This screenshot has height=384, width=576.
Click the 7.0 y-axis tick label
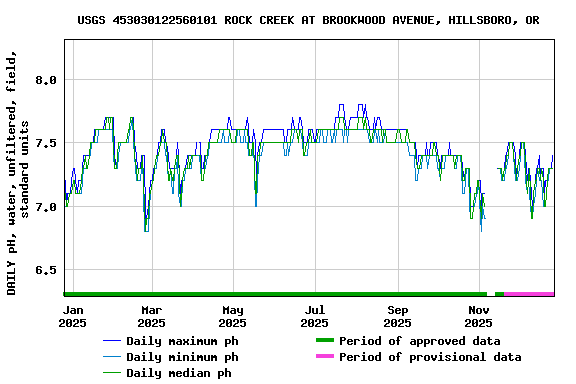click(x=46, y=207)
